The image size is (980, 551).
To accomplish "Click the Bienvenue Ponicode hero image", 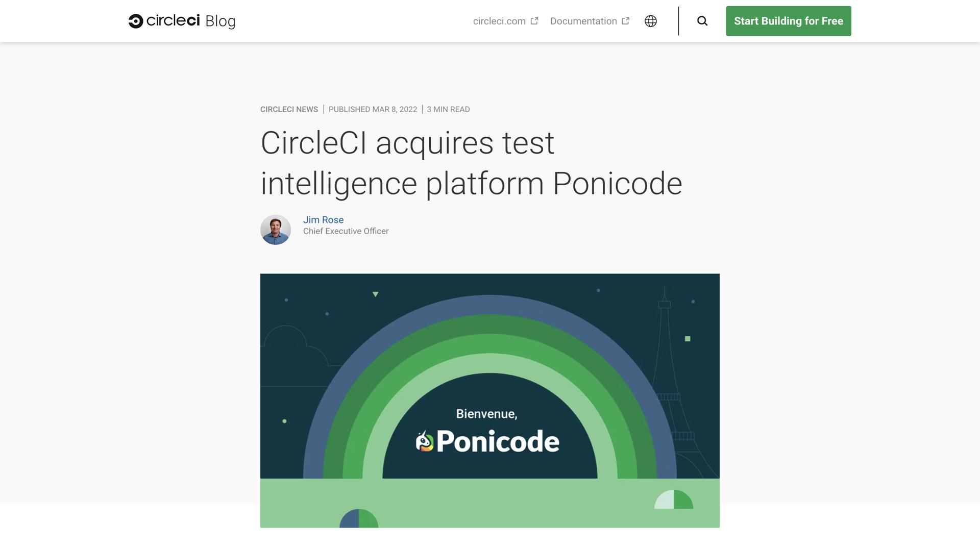I will (490, 400).
